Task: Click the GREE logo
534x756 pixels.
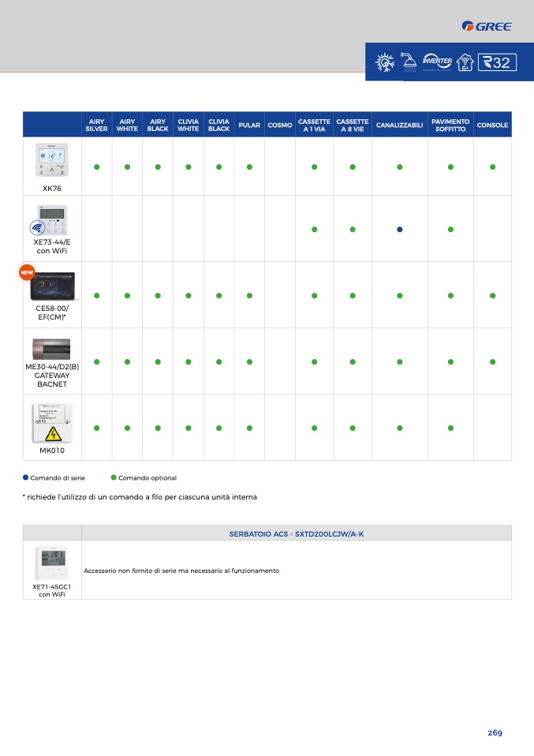Action: (487, 26)
